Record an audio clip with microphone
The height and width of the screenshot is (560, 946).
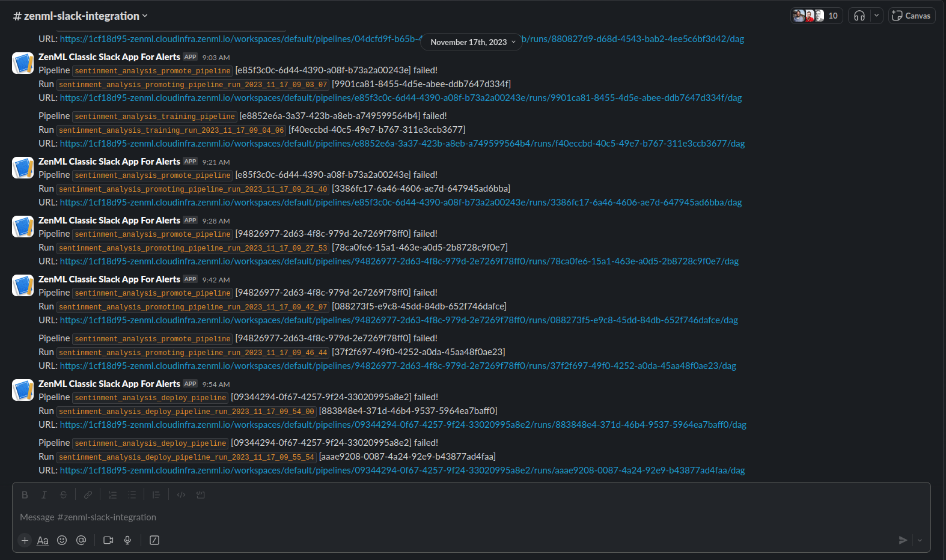(127, 540)
